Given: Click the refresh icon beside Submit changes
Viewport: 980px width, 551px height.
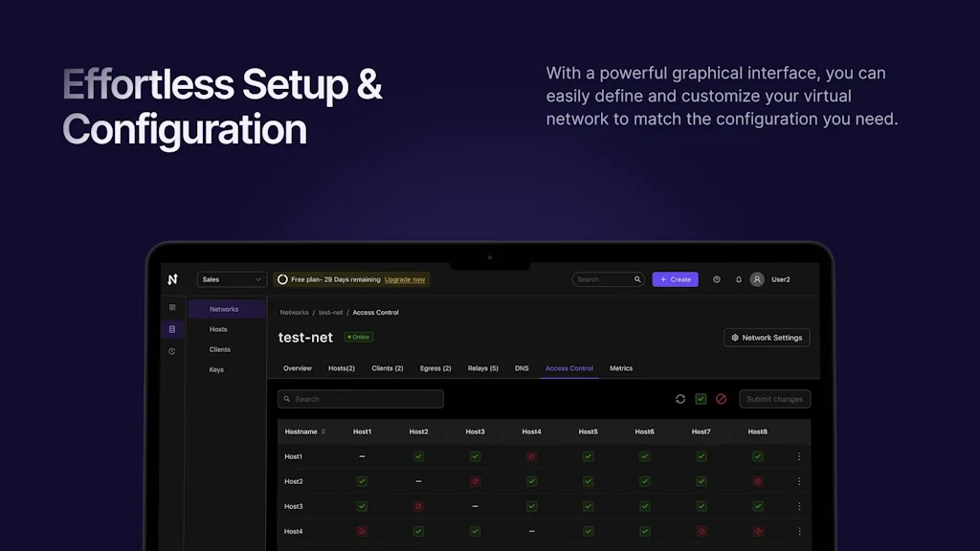Looking at the screenshot, I should 680,399.
